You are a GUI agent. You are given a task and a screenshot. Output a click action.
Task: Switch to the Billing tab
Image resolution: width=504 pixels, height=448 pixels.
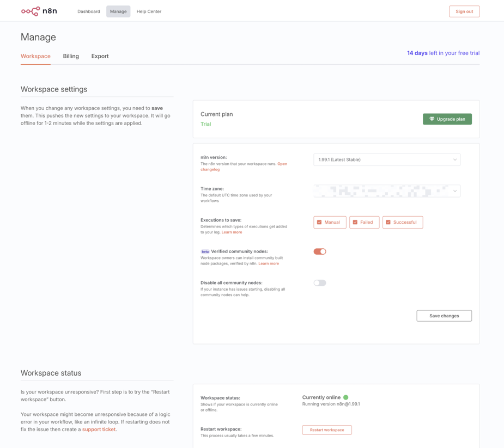pyautogui.click(x=71, y=56)
